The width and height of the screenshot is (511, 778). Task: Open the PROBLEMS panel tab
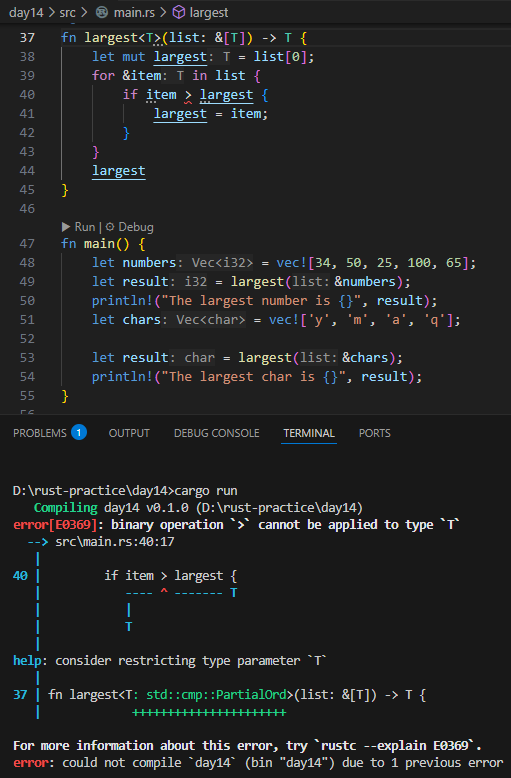click(x=40, y=433)
